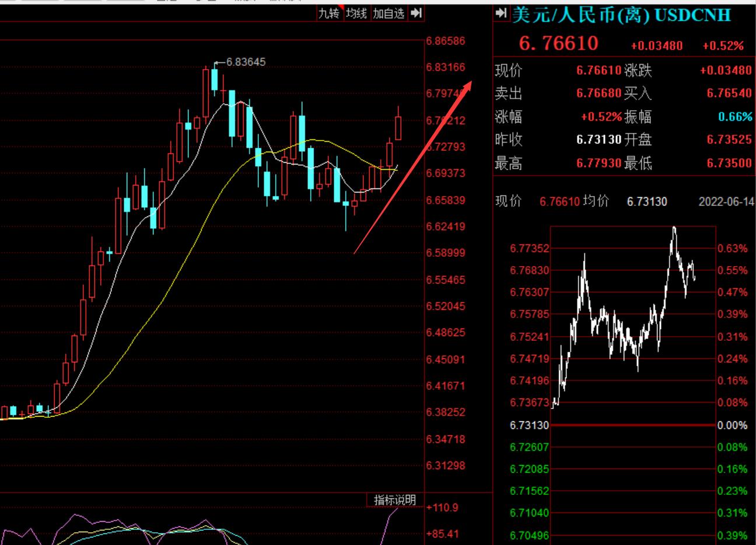Click intraday axis price 6.76307

click(530, 292)
